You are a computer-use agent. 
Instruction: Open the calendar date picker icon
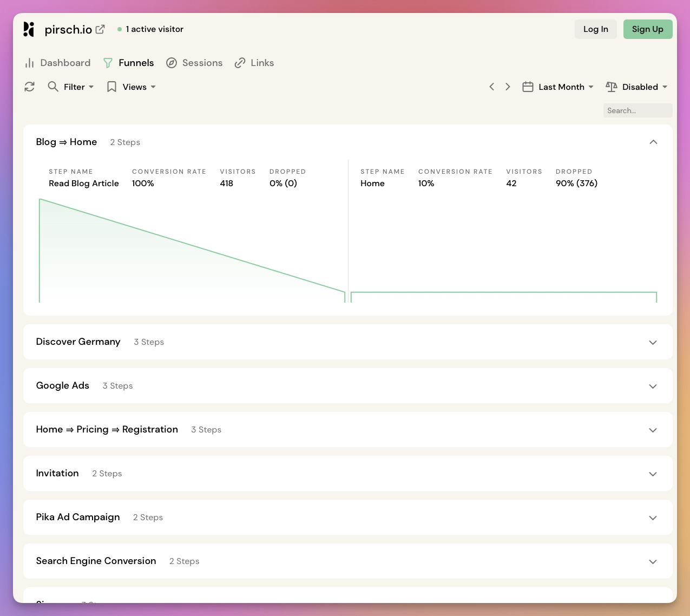pyautogui.click(x=528, y=87)
